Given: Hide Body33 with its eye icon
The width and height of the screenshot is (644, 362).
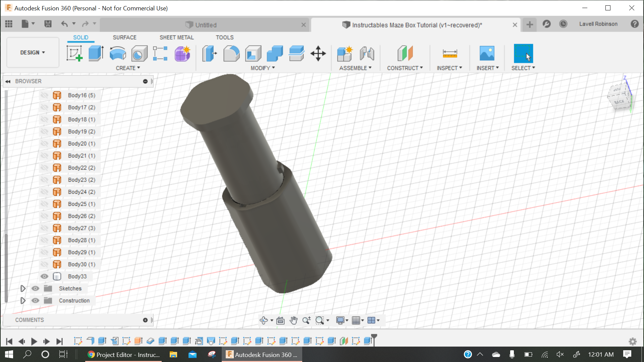Looking at the screenshot, I should (x=44, y=276).
